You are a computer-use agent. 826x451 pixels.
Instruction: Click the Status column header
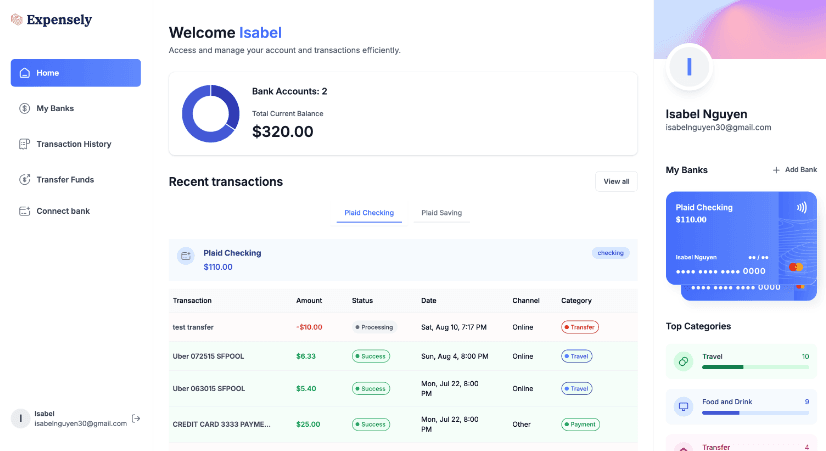(x=362, y=300)
